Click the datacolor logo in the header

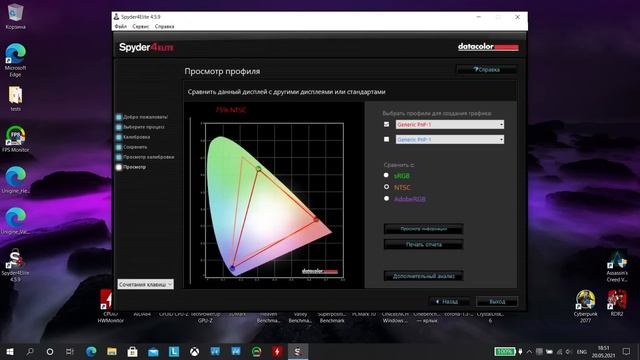click(488, 47)
